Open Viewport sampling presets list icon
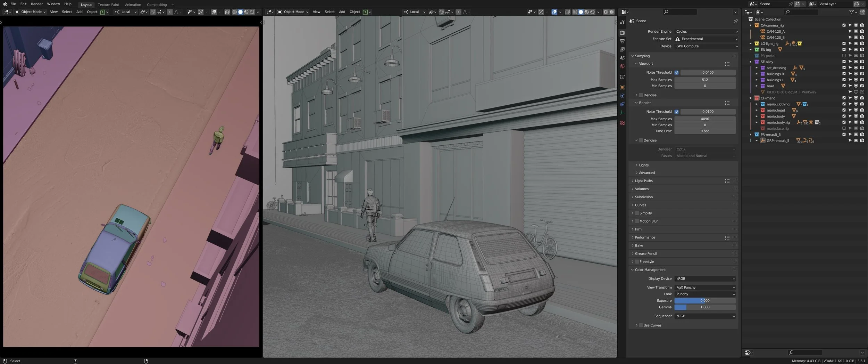The width and height of the screenshot is (868, 364). click(x=727, y=64)
